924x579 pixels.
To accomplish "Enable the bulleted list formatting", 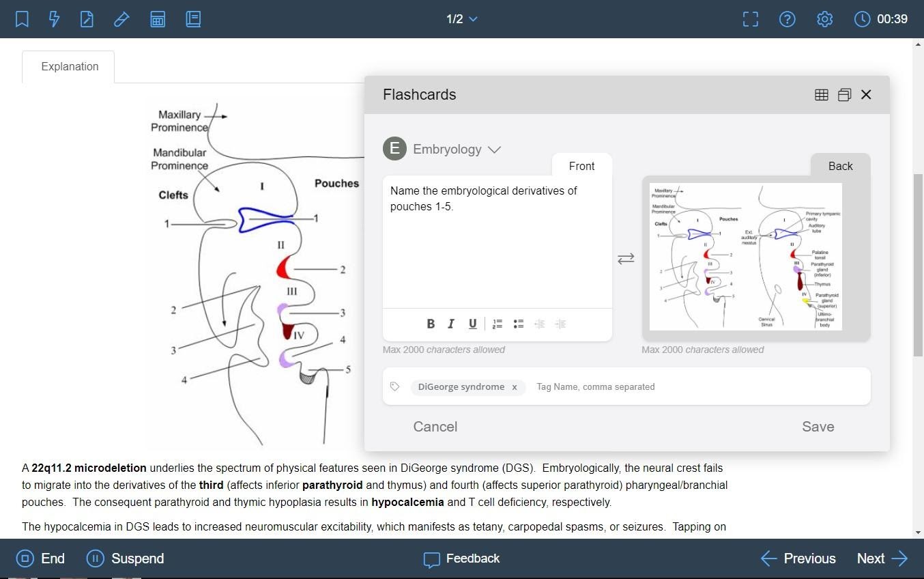I will pos(519,324).
